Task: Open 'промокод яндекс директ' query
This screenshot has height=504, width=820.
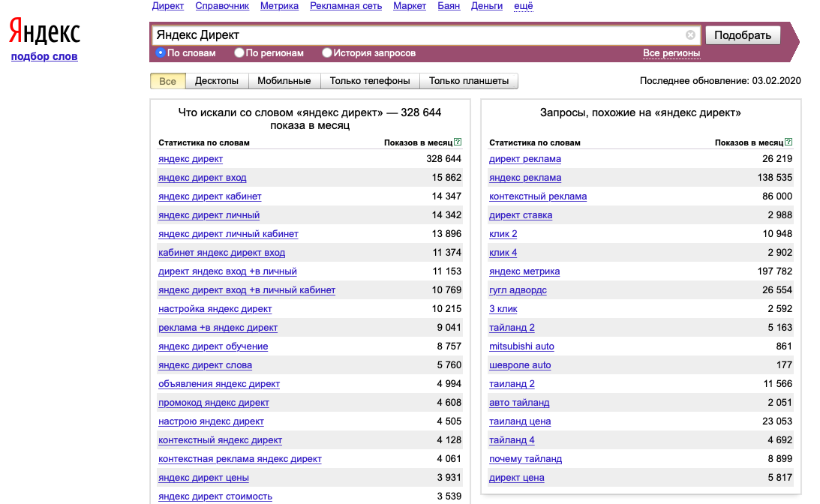Action: tap(214, 403)
